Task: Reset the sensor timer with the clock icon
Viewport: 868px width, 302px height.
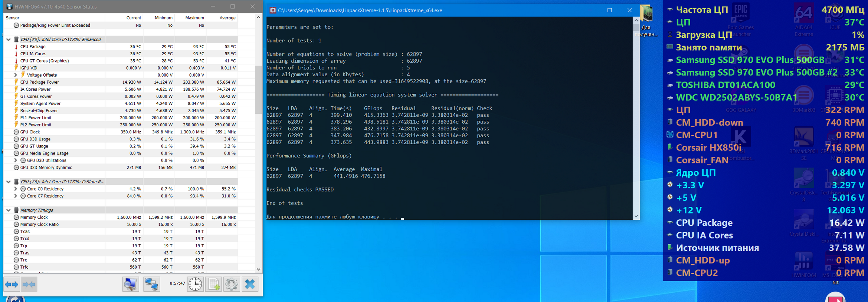Action: point(195,284)
